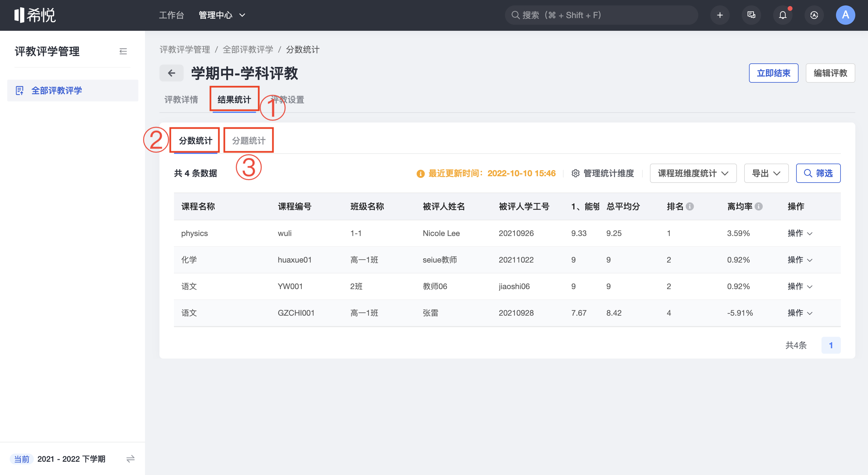Click the jiaoshi06 ID cell
Screen dimensions: 868x475
click(514, 286)
